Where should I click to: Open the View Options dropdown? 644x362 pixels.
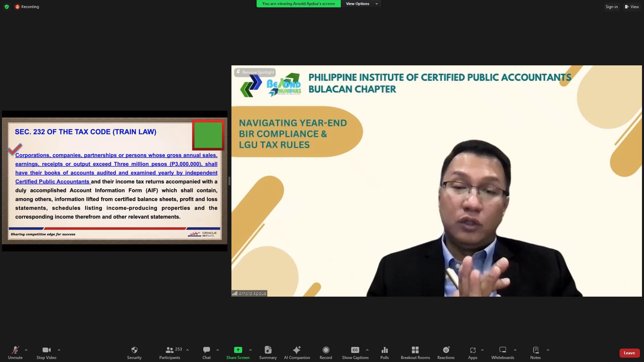[x=362, y=4]
